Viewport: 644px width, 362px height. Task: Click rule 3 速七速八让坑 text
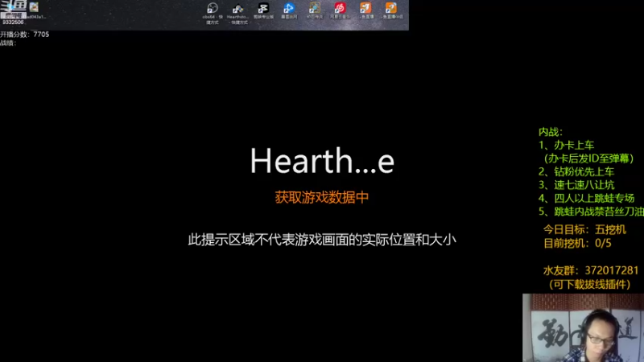(x=576, y=185)
